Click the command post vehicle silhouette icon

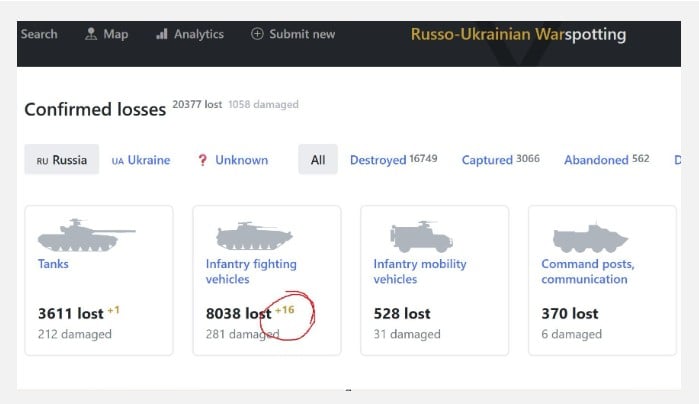(590, 237)
